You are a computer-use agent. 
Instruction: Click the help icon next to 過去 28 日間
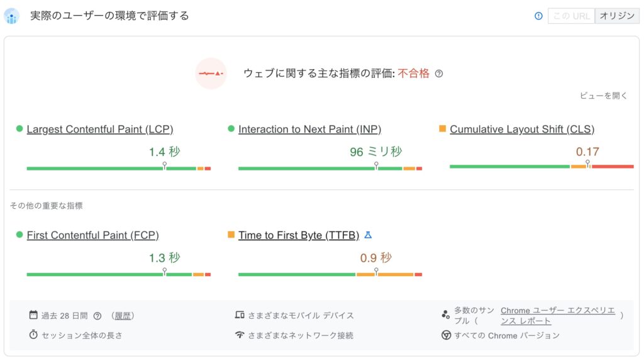pos(97,316)
